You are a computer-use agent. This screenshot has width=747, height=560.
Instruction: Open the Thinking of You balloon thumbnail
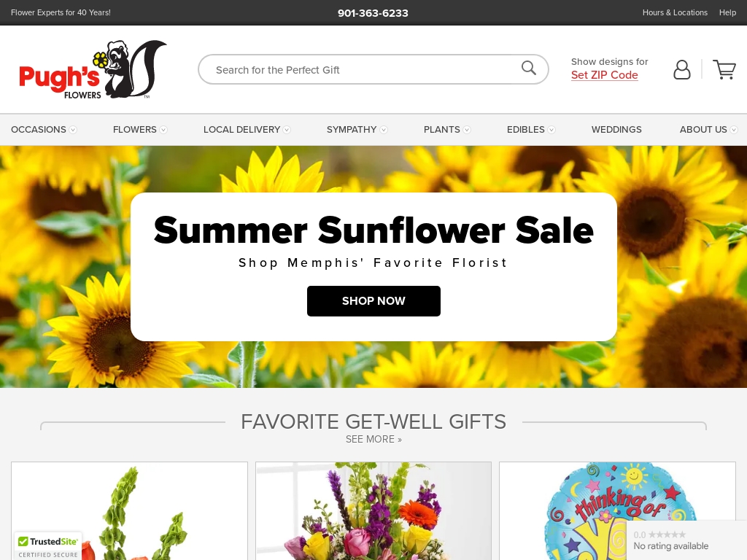point(617,511)
